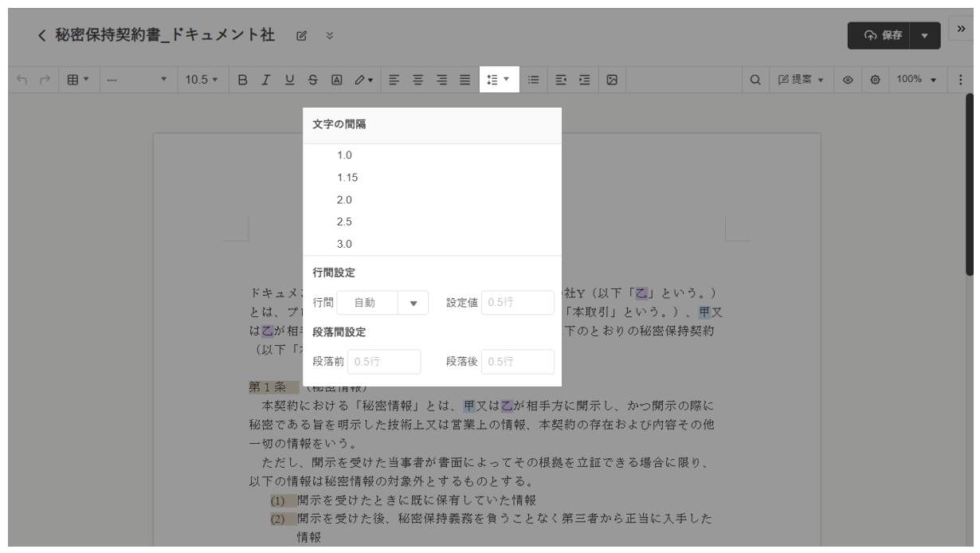Insert an image using the toolbar icon
This screenshot has height=553, width=980.
click(612, 80)
